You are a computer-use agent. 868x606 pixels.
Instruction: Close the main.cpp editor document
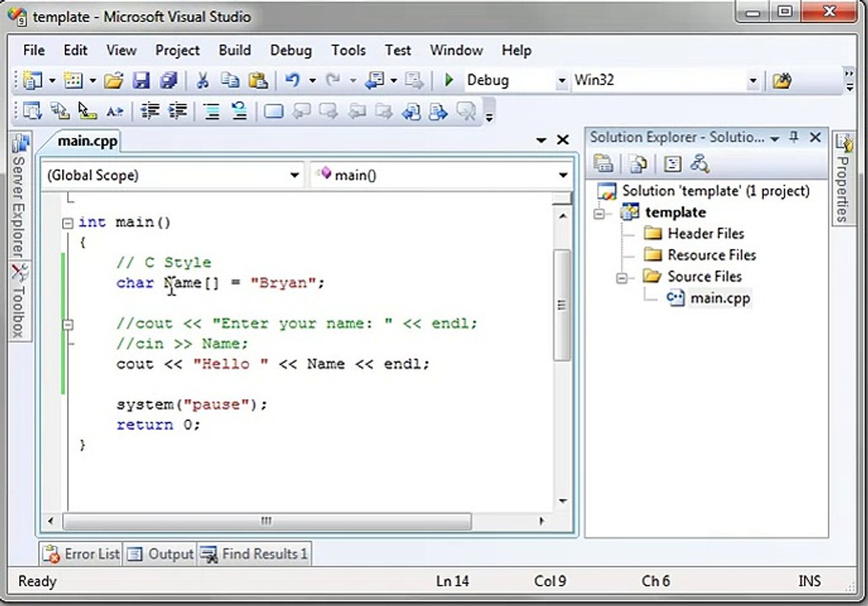563,141
